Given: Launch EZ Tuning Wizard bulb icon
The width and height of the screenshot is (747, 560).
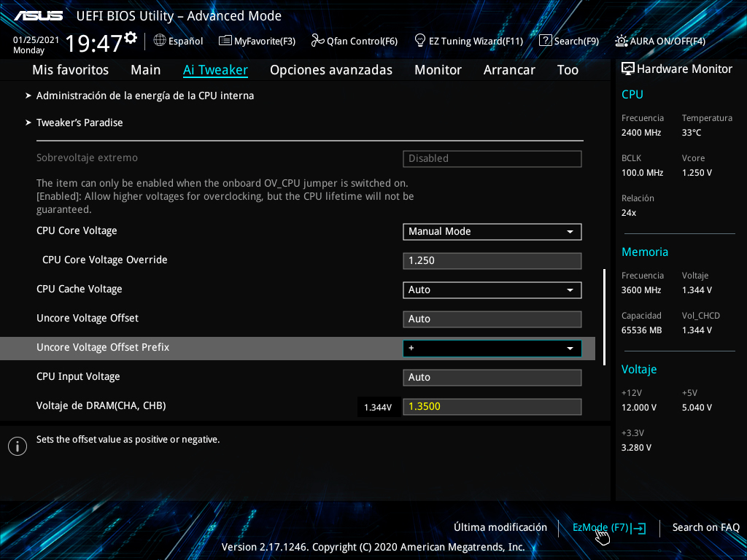Looking at the screenshot, I should coord(420,41).
